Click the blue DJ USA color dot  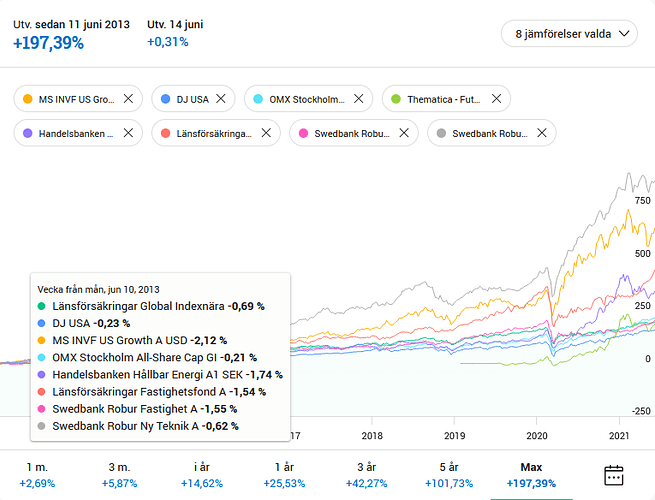[165, 99]
